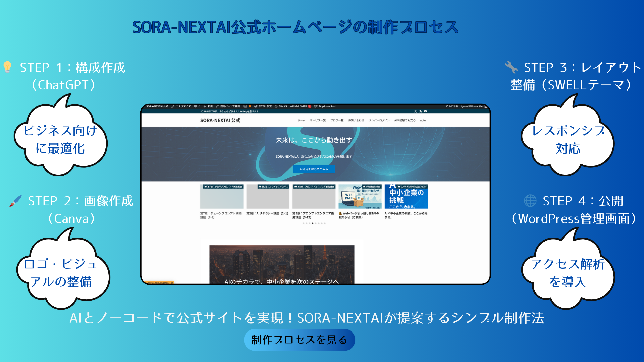Open the 'お問い合わせ' nav menu item
Screen dimensions: 644x362
pos(356,120)
